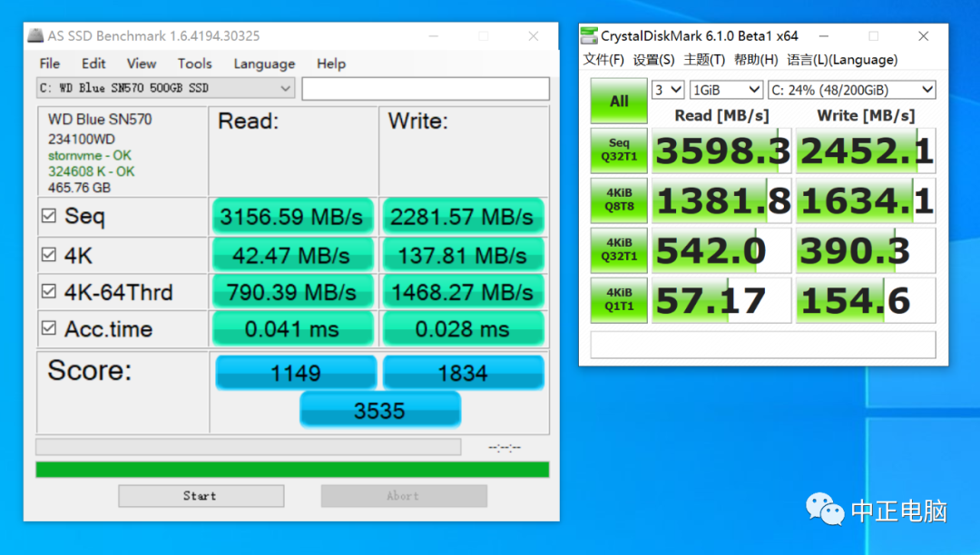Click the read score 1149
This screenshot has width=980, height=555.
point(296,373)
